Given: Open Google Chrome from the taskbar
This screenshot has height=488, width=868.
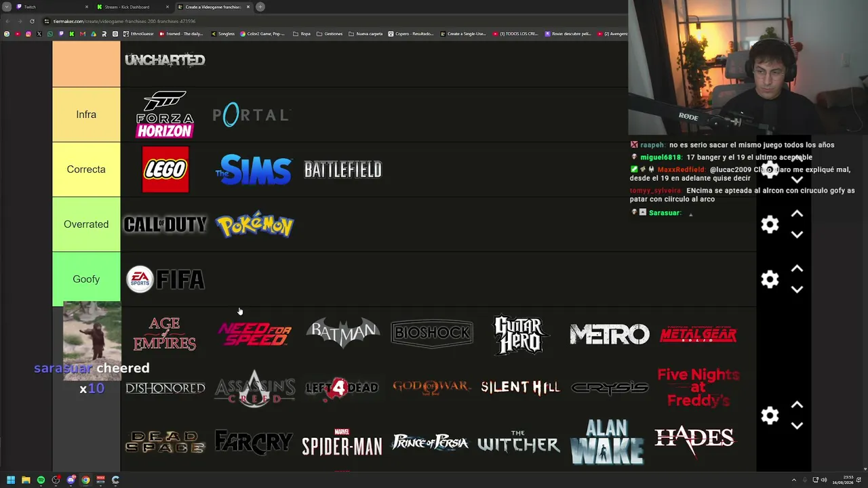Looking at the screenshot, I should click(x=85, y=480).
